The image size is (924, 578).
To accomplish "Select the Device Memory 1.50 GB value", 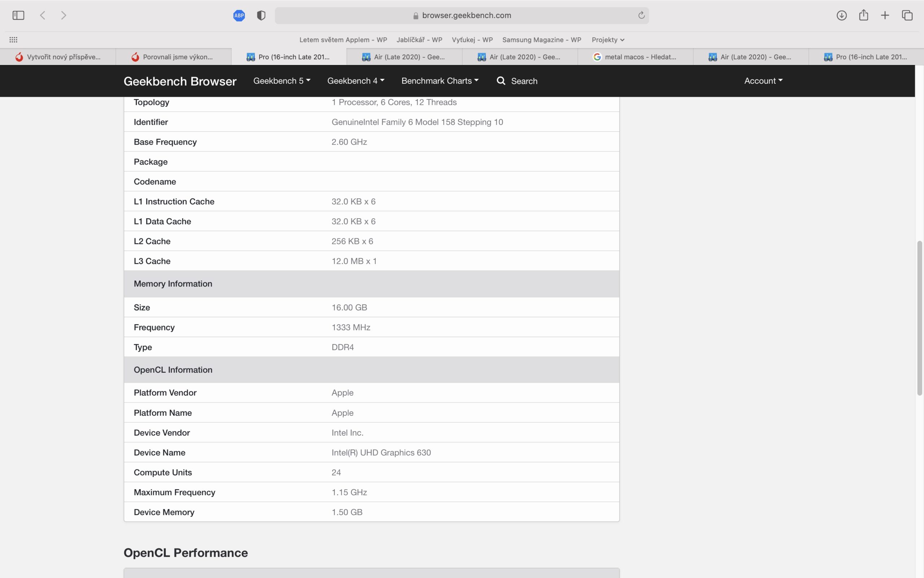I will 347,512.
